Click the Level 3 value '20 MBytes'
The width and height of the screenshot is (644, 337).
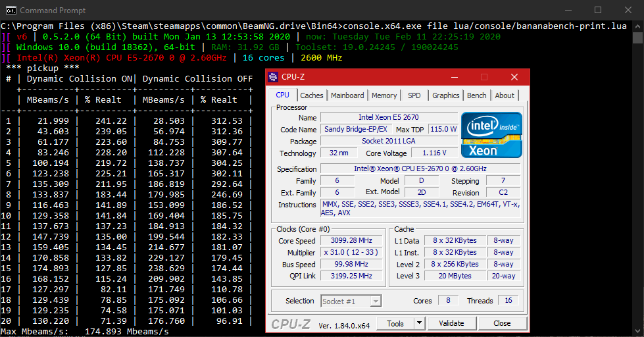pos(455,276)
